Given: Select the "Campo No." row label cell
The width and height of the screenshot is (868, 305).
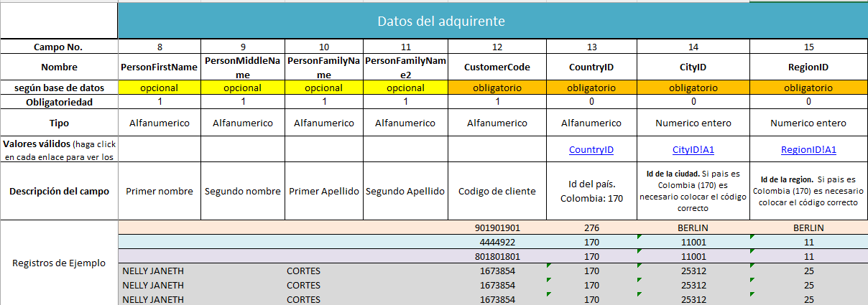Looking at the screenshot, I should click(58, 47).
